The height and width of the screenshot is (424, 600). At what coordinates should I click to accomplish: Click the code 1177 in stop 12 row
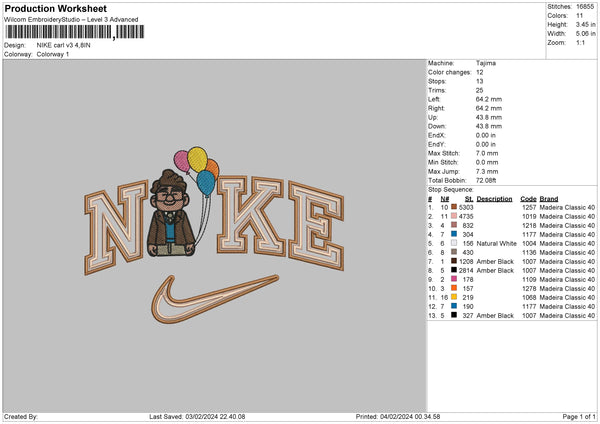point(529,307)
